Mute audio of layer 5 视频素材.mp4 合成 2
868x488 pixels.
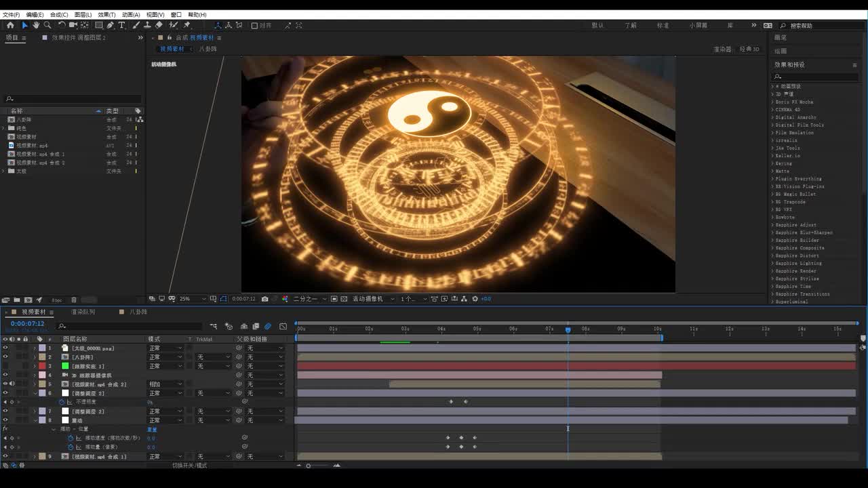click(x=12, y=384)
